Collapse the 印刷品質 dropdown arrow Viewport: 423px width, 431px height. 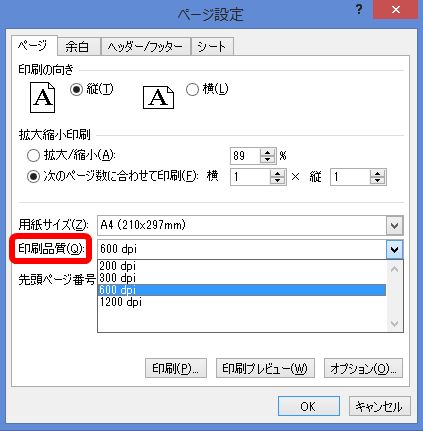point(395,249)
